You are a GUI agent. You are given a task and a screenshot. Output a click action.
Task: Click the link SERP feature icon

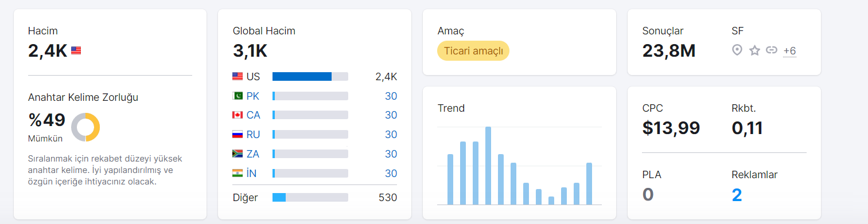click(x=772, y=50)
